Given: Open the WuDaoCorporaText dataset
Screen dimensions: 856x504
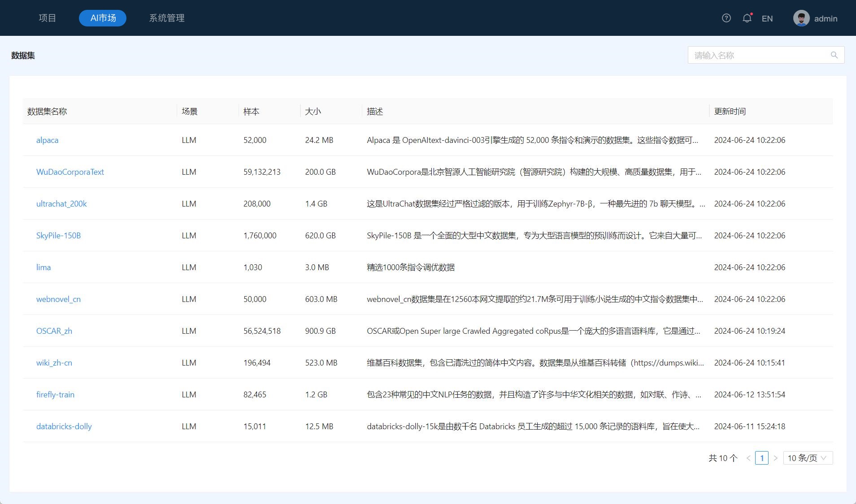Looking at the screenshot, I should pos(70,172).
